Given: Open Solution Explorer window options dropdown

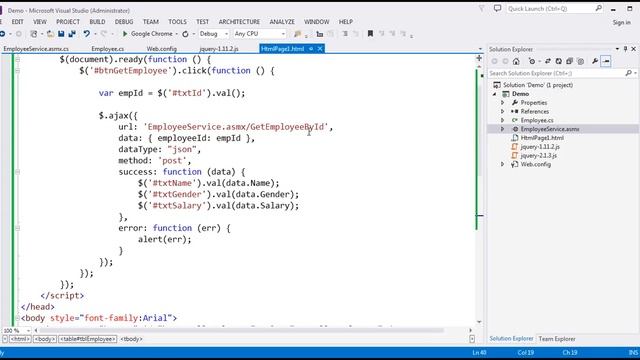Looking at the screenshot, I should click(x=617, y=49).
